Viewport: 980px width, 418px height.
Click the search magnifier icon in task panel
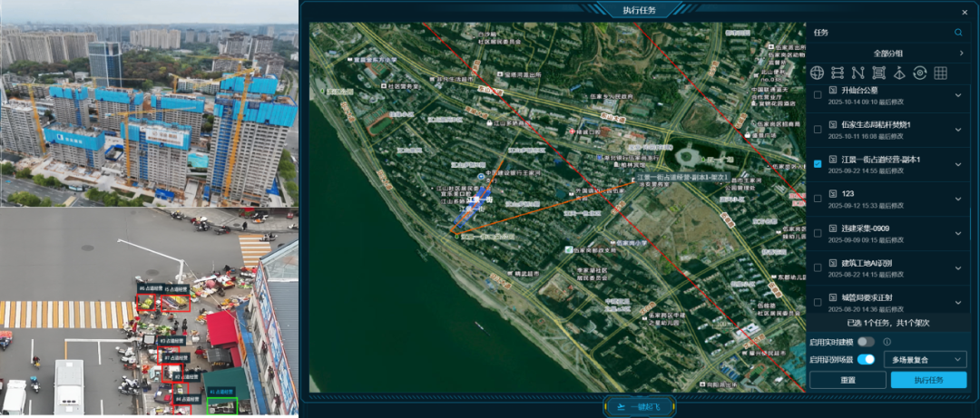958,33
